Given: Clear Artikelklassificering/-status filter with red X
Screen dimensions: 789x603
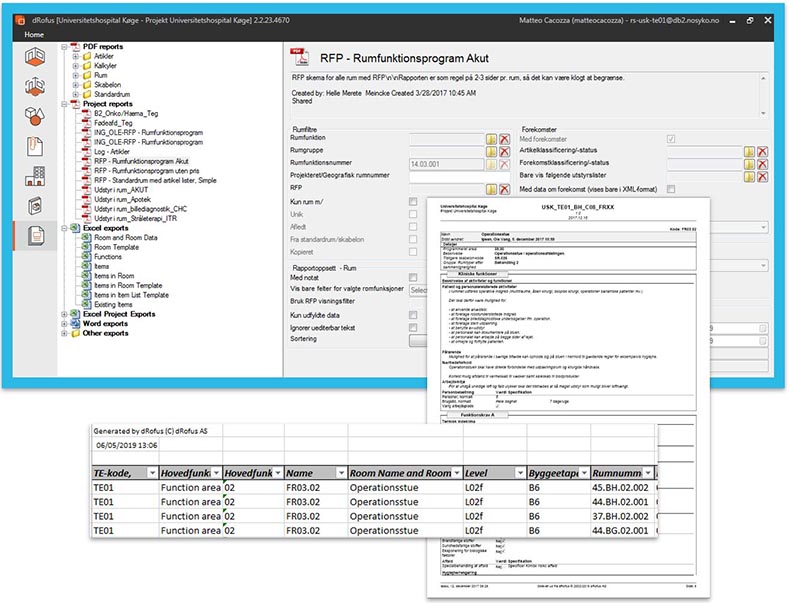Looking at the screenshot, I should point(762,152).
